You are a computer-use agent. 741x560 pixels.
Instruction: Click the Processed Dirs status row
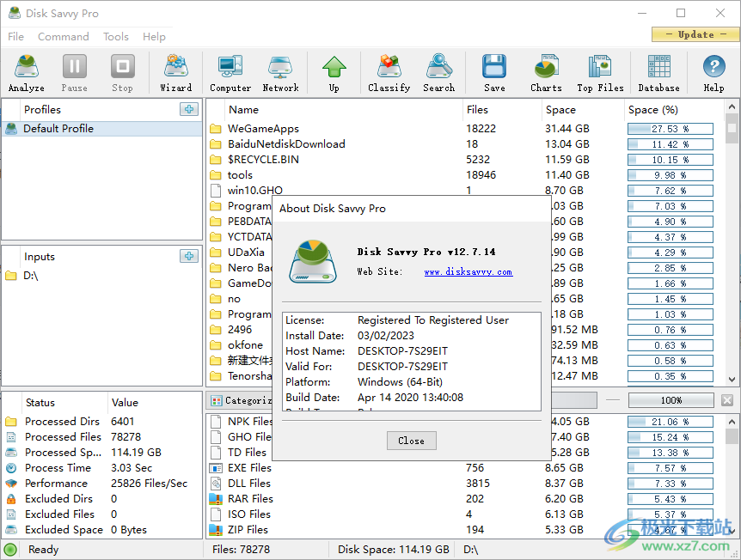click(x=102, y=421)
